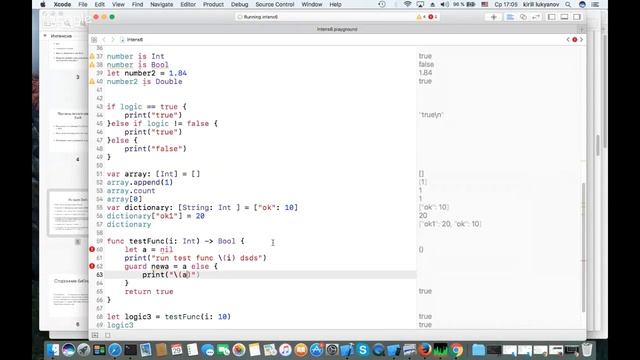The width and height of the screenshot is (640, 360).
Task: Click the 'return true' code line
Action: (149, 291)
